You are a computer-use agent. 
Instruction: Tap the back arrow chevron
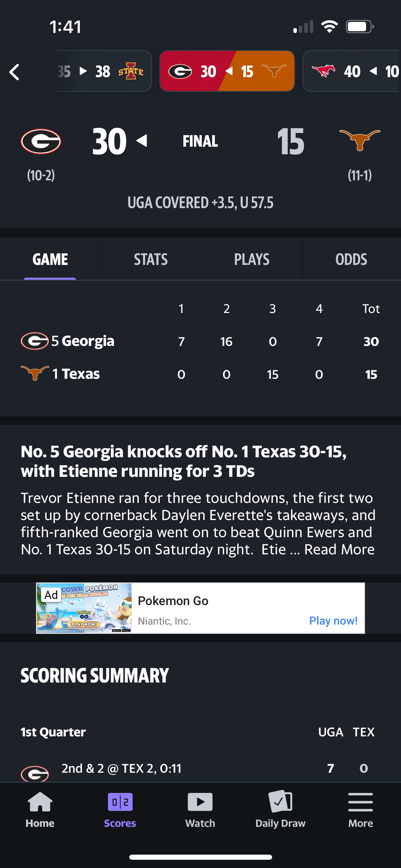[14, 72]
